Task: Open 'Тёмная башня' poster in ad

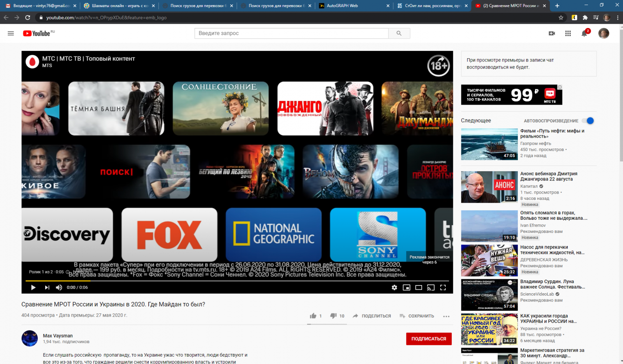Action: pos(116,108)
